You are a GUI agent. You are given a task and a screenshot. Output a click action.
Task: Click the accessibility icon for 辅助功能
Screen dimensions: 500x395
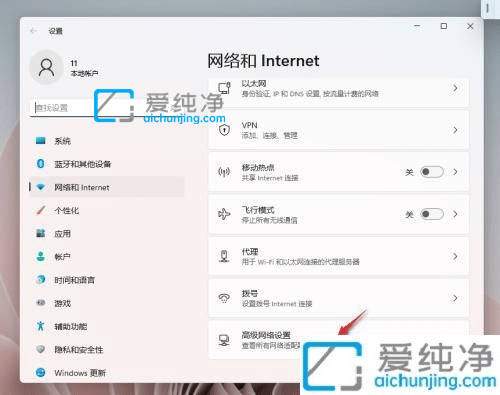[x=41, y=326]
